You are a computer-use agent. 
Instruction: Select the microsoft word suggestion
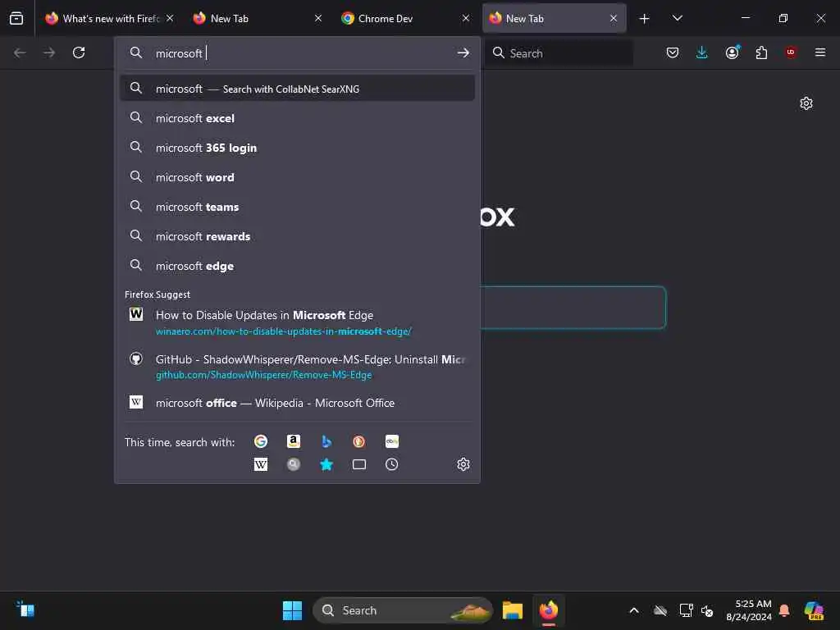(297, 177)
